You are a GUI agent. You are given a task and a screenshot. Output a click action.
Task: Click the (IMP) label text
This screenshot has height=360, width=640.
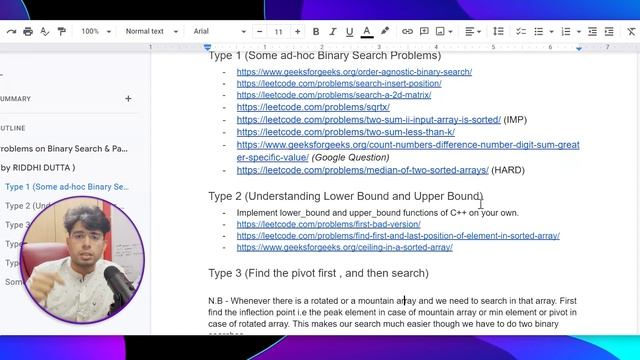point(515,120)
